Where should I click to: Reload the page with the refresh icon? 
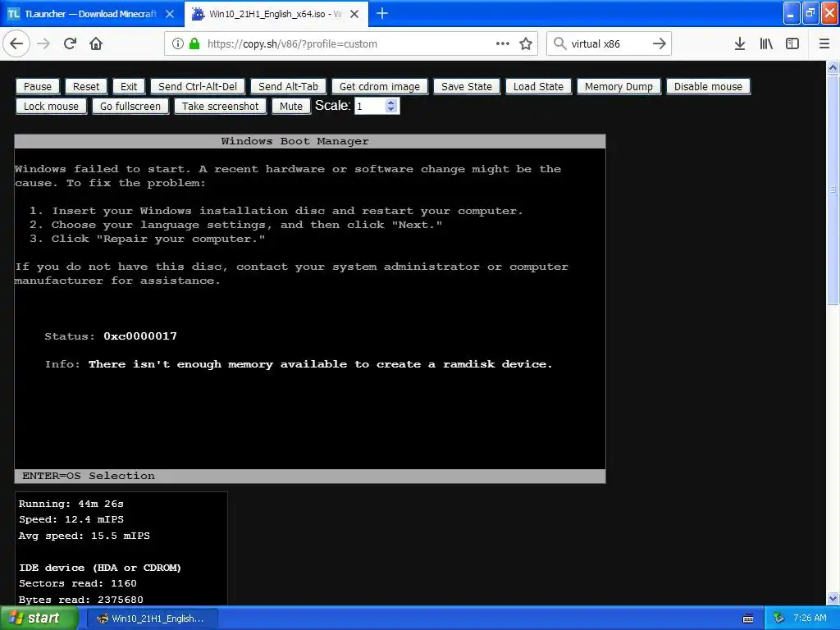click(70, 43)
